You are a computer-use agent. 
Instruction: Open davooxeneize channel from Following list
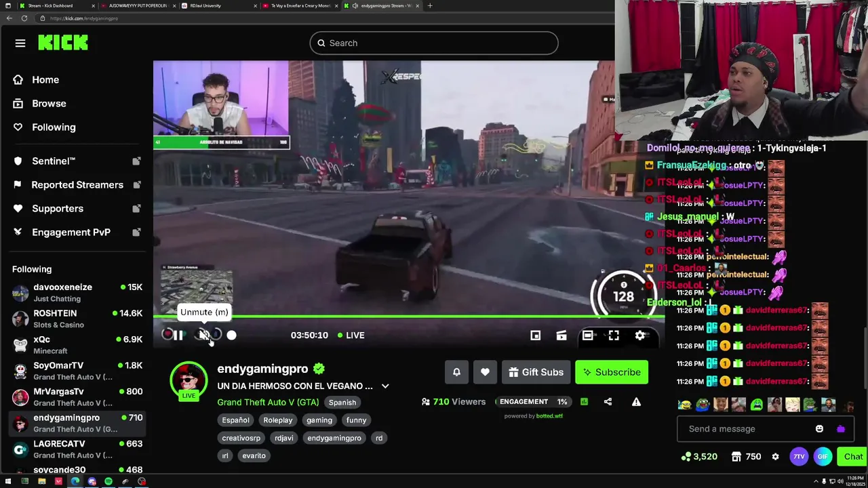pos(77,293)
